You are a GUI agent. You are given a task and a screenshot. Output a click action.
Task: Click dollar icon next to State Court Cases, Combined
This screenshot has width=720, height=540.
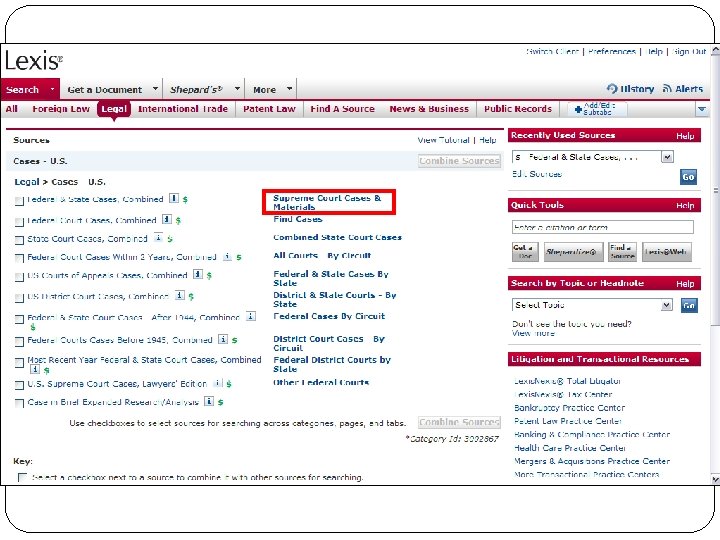170,239
